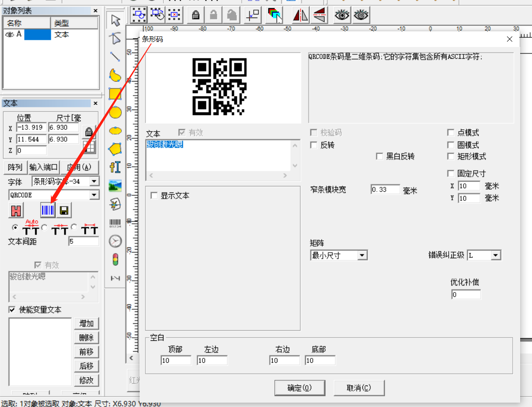This screenshot has height=407, width=532.
Task: Select the Line drawing tool
Action: pos(115,57)
